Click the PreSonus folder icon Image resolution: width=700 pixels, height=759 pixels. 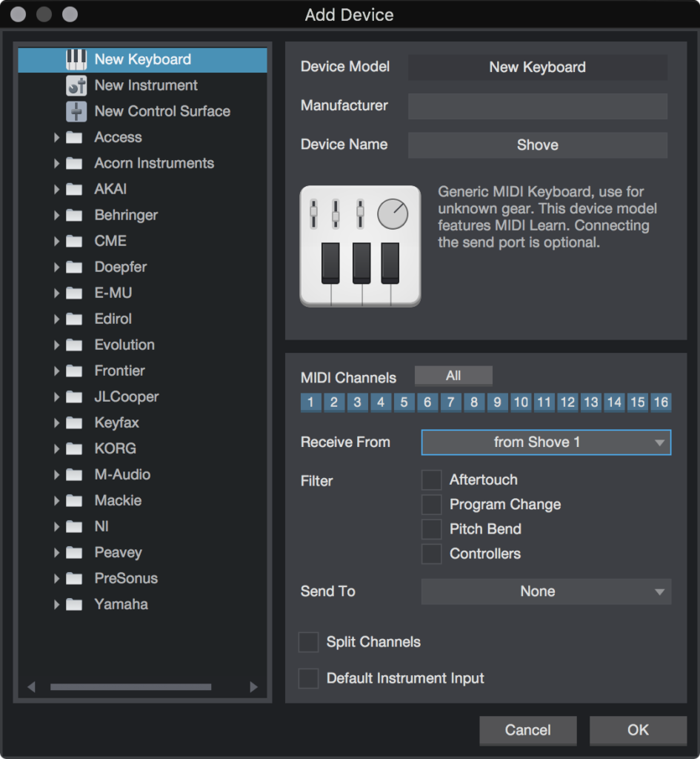coord(73,578)
